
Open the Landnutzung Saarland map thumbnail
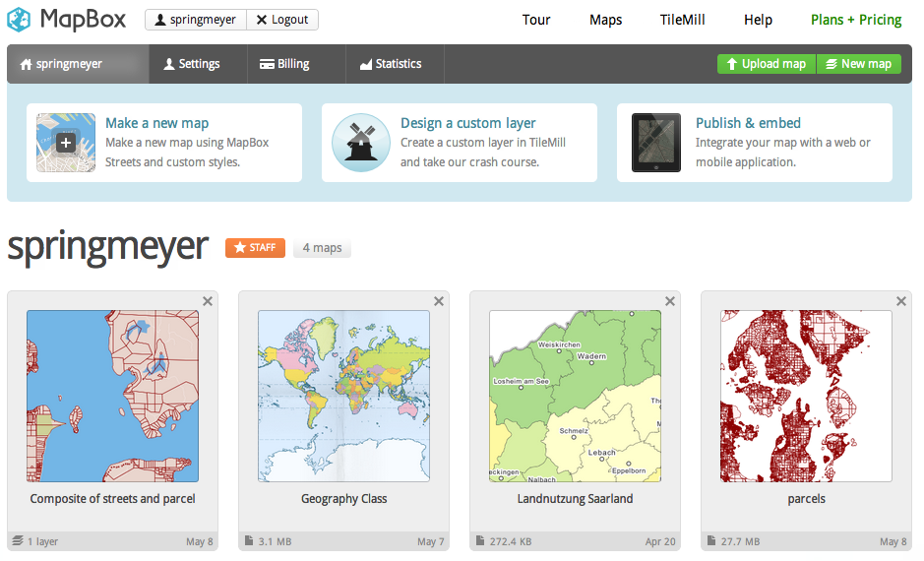tap(575, 396)
